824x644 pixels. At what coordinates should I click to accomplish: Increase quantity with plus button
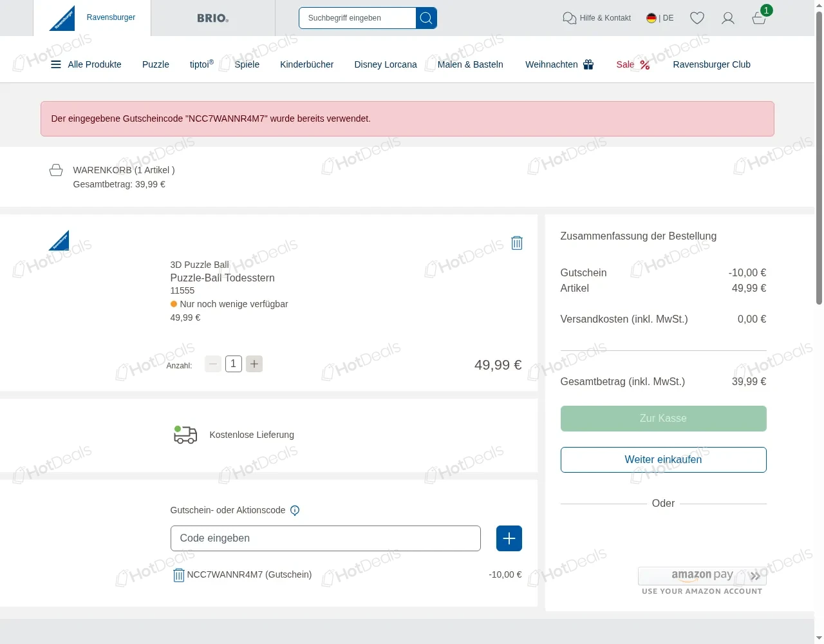point(254,364)
